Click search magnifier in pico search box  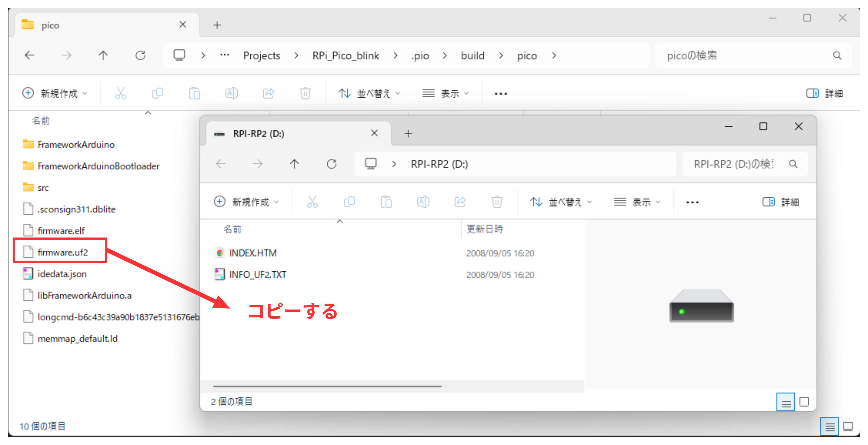tap(837, 56)
